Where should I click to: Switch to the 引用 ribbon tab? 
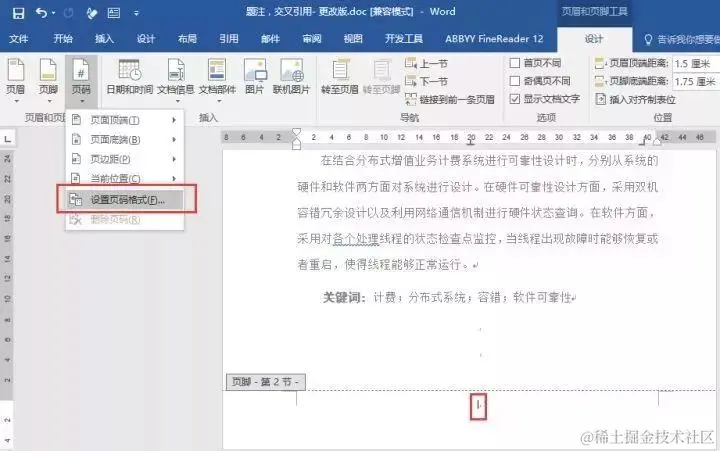click(229, 39)
